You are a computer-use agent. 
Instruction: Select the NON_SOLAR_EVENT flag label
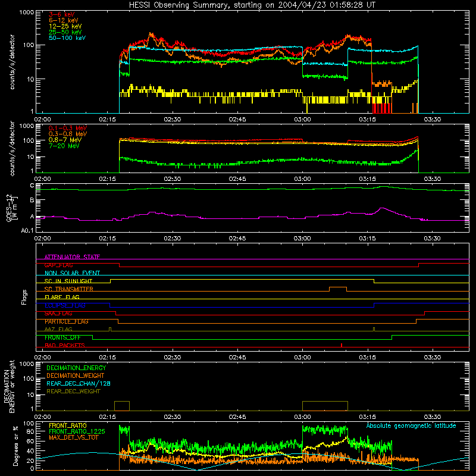[x=72, y=273]
